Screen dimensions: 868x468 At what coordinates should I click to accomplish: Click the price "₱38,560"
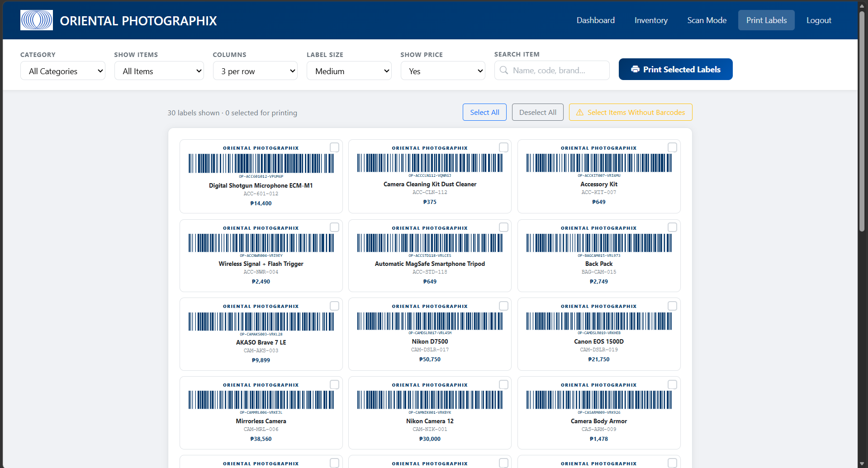(261, 439)
